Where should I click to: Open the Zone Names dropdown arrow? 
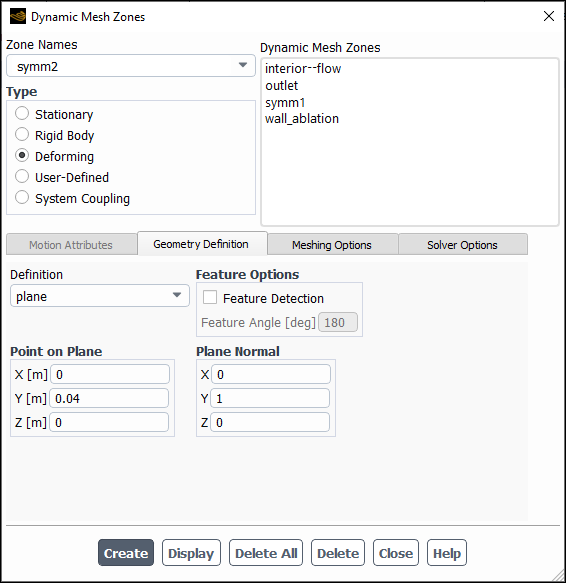(243, 65)
